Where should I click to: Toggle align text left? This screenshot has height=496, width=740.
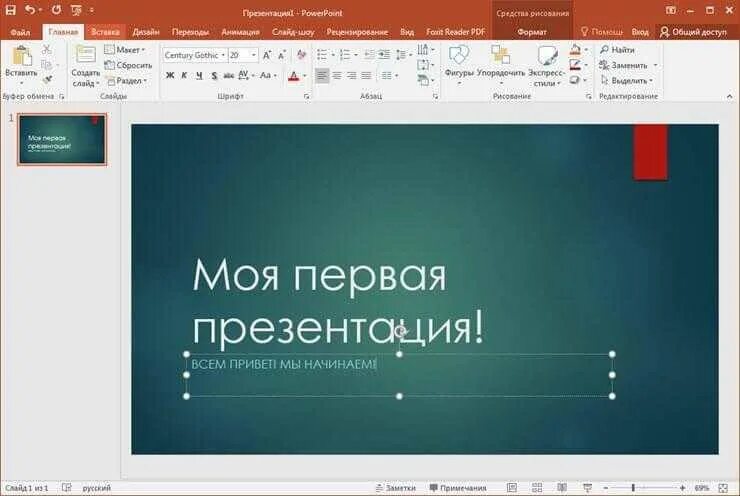pyautogui.click(x=322, y=76)
